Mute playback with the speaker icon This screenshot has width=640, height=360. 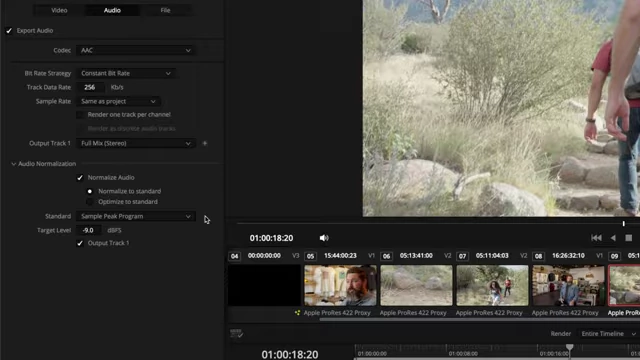(x=324, y=238)
